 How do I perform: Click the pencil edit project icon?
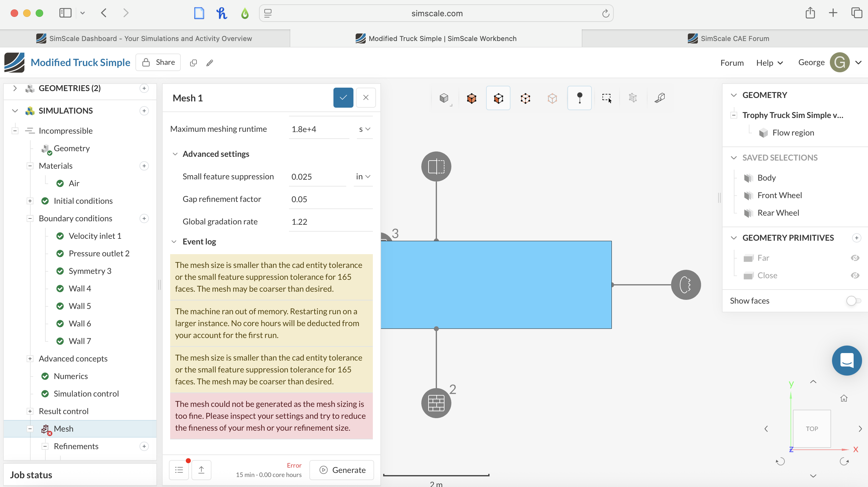pyautogui.click(x=210, y=63)
